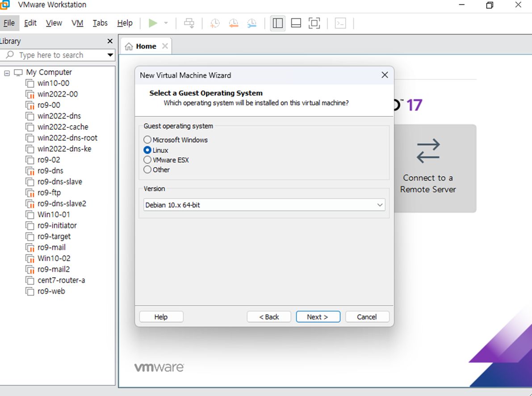Viewport: 532px width, 396px height.
Task: Click the Home tab house icon
Action: [x=129, y=46]
